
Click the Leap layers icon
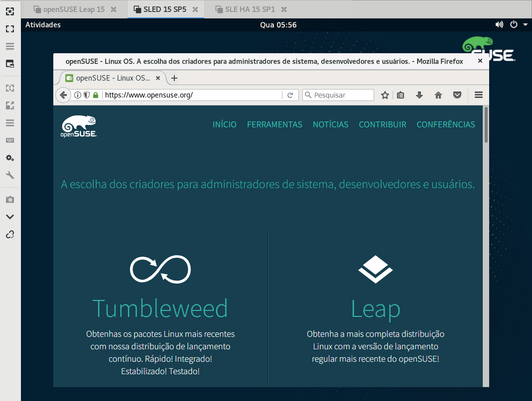click(x=376, y=269)
